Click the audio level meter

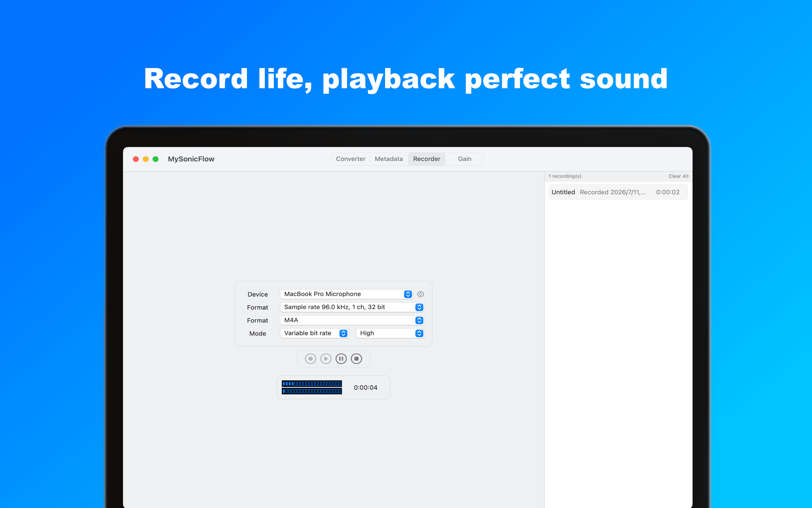point(312,387)
